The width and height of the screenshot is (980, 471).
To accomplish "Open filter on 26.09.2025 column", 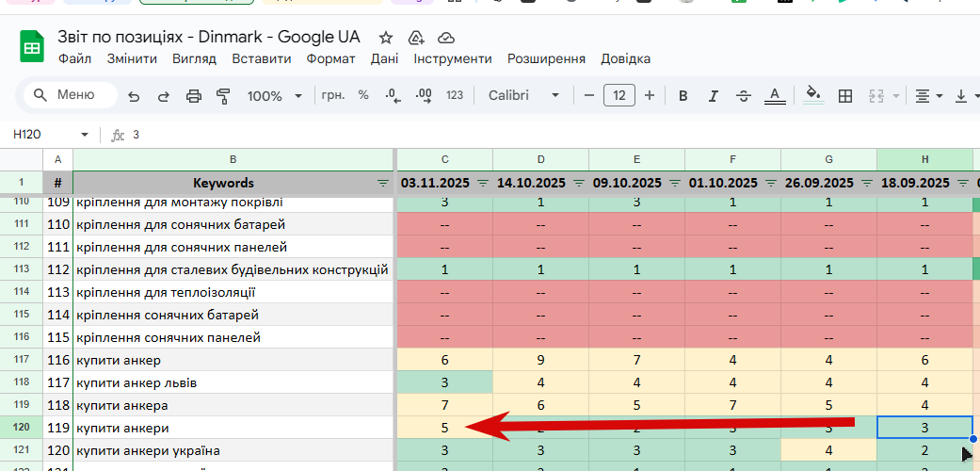I will [867, 184].
